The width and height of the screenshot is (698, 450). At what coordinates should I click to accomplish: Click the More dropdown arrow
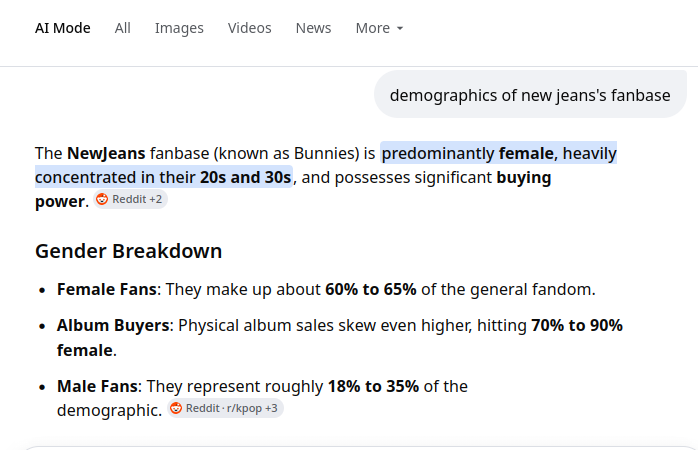pyautogui.click(x=400, y=28)
